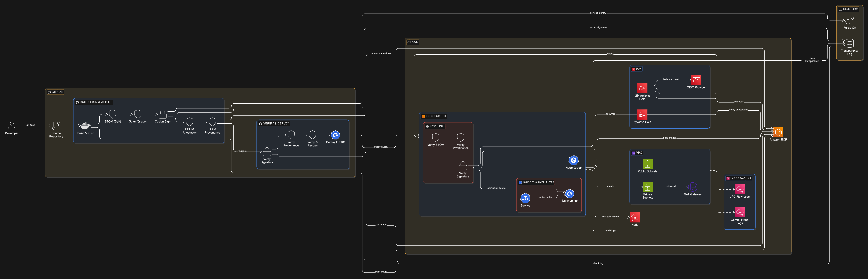868x279 pixels.
Task: Select the Kyverno Verify Provenance shield icon
Action: click(461, 138)
